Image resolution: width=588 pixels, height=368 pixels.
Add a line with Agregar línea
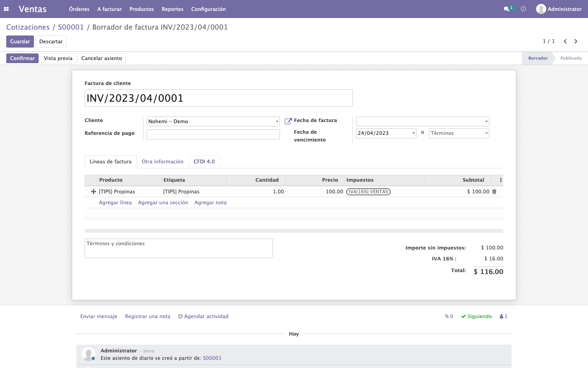(x=115, y=203)
